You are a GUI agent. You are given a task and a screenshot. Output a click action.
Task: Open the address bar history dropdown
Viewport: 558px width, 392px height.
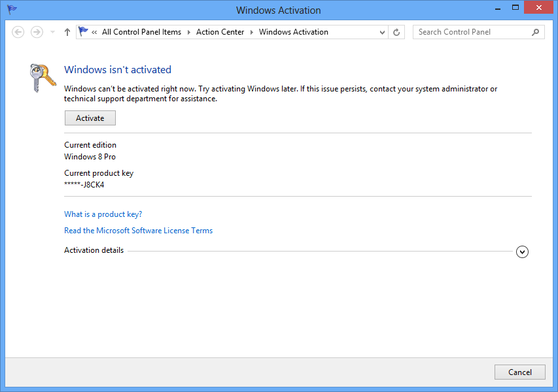(x=382, y=32)
